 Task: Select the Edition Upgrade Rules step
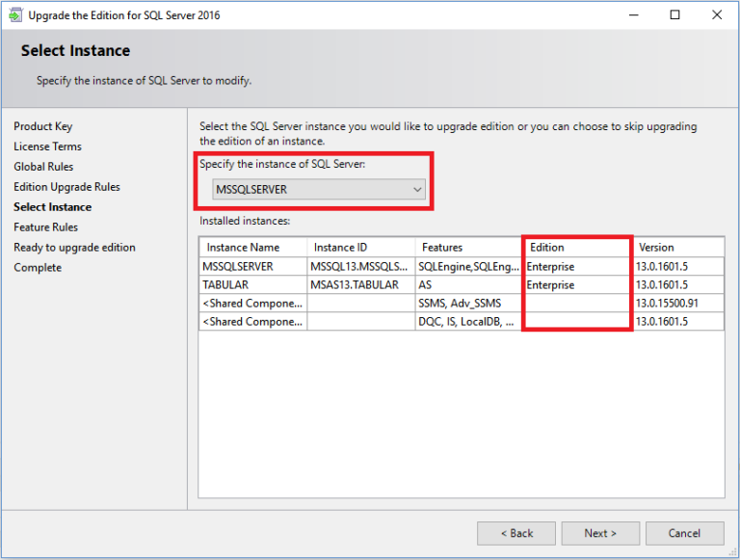pos(67,187)
